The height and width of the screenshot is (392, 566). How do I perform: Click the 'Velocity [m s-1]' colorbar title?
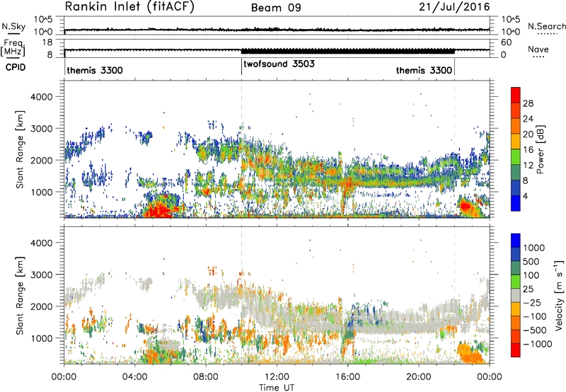[559, 295]
